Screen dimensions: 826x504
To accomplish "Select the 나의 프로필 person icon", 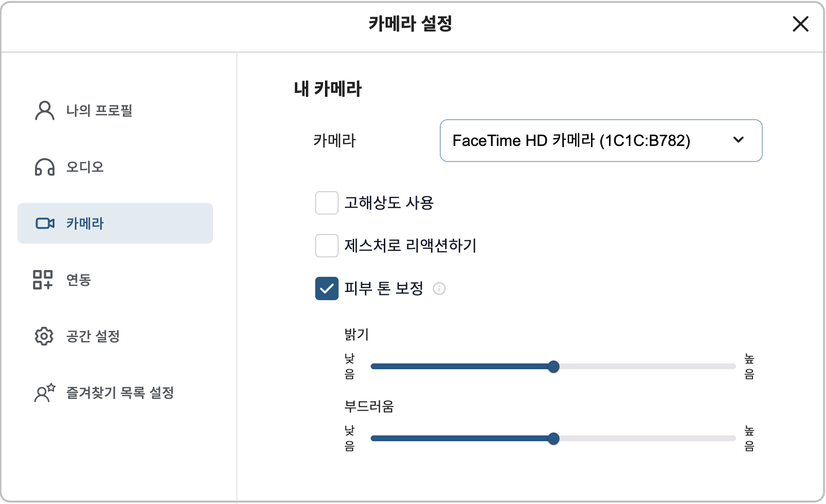I will pyautogui.click(x=44, y=111).
